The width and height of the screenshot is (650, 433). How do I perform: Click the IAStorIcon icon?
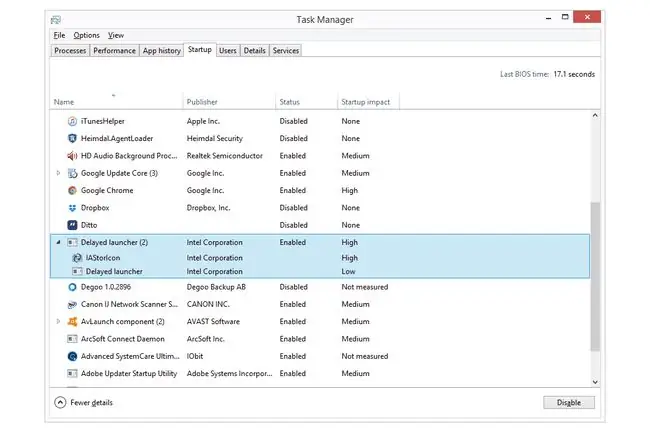pyautogui.click(x=77, y=258)
